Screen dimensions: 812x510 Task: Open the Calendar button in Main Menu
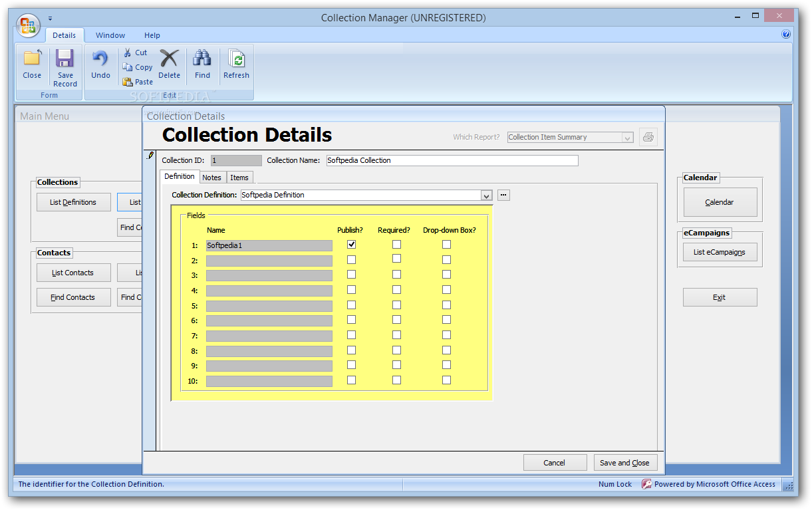(x=720, y=202)
